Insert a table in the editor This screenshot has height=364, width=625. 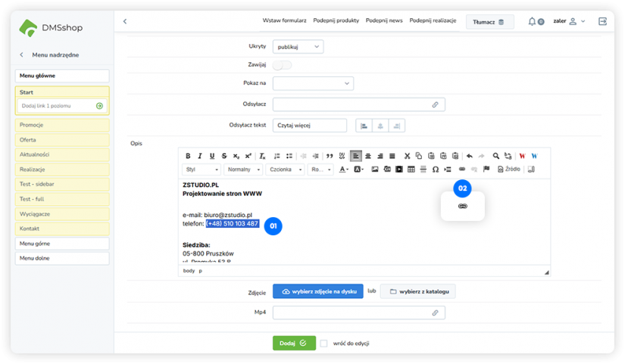[x=411, y=170]
